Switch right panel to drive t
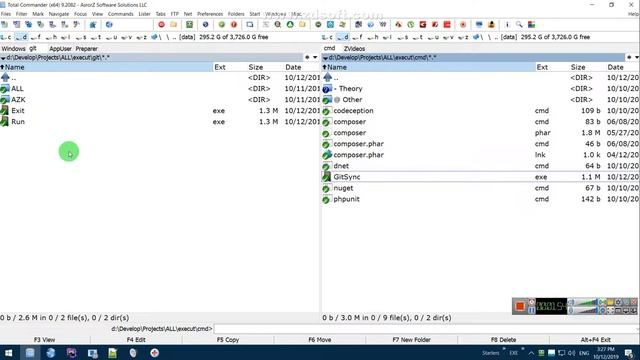The width and height of the screenshot is (640, 360). tap(418, 37)
